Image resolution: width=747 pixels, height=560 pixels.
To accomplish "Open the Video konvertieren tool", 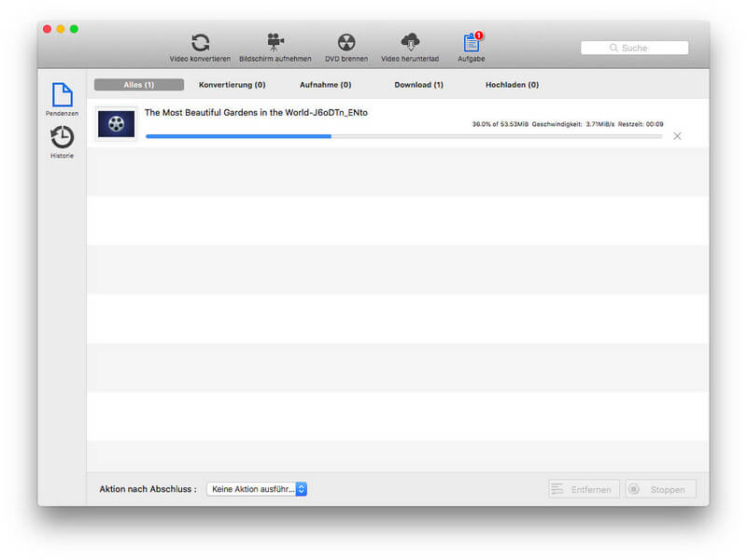I will [200, 48].
